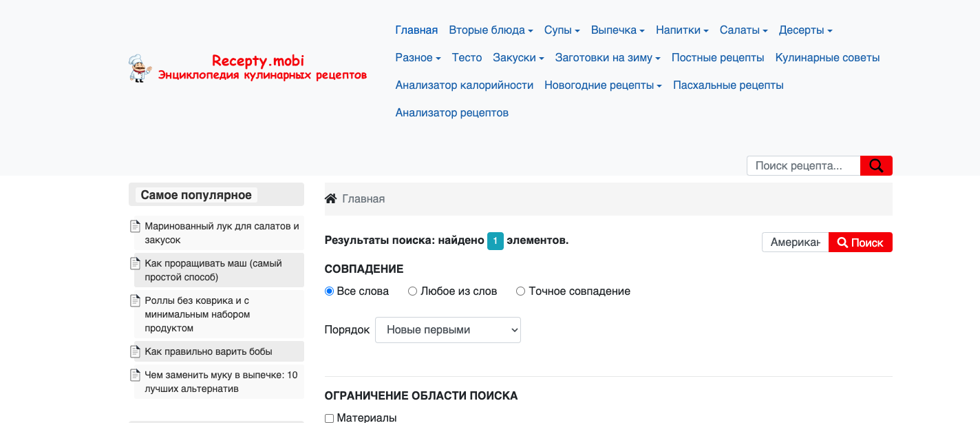Click document icon beside Маринованный лук article
Image resolution: width=980 pixels, height=423 pixels.
pos(136,226)
